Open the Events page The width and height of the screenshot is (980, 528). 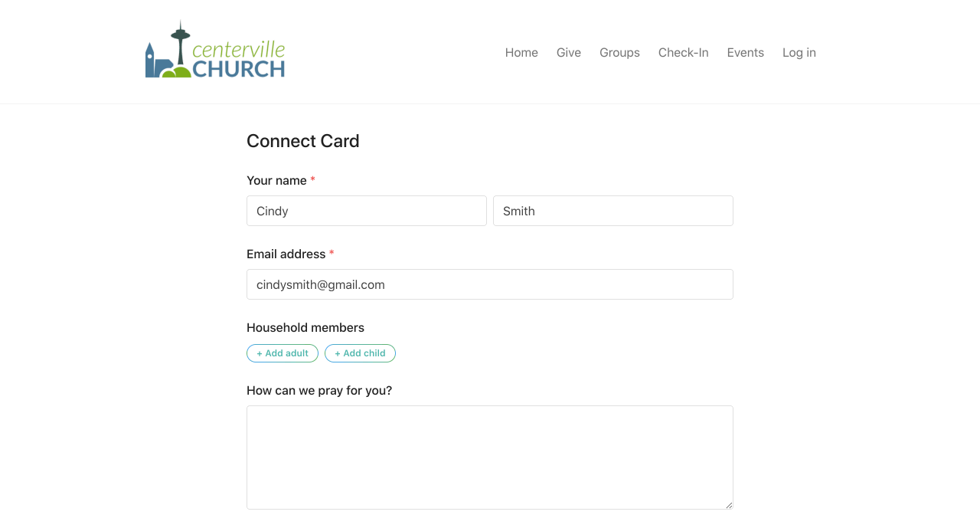[746, 52]
